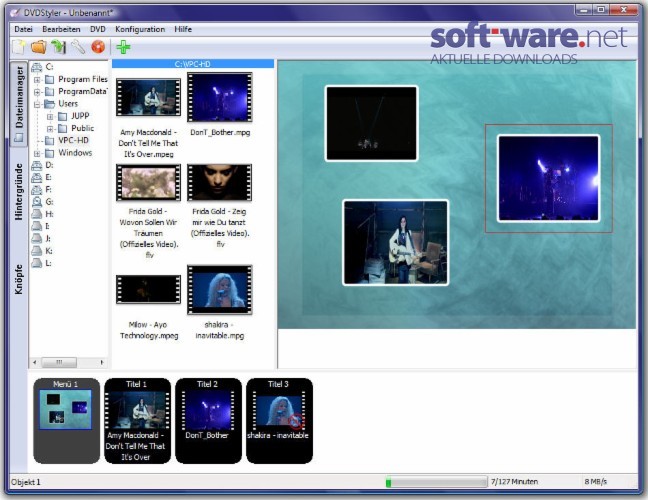Click the 7/127 Minuten status text
The height and width of the screenshot is (500, 648).
click(514, 482)
